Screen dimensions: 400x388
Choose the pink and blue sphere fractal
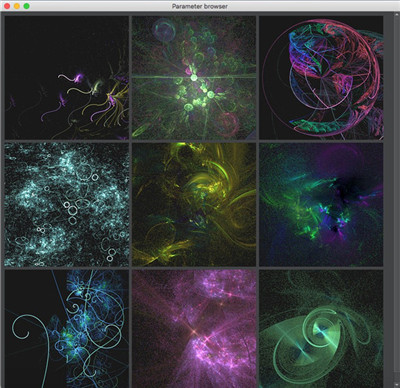pos(321,78)
